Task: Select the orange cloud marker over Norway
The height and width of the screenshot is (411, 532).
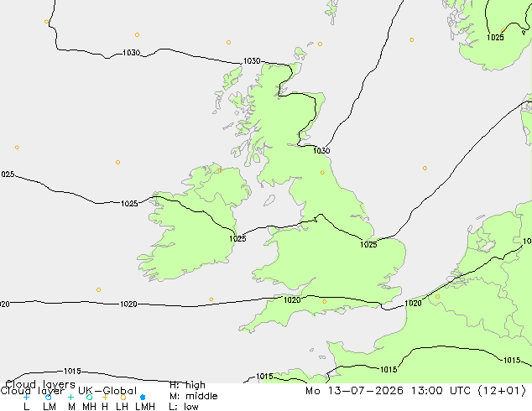Action: [503, 30]
